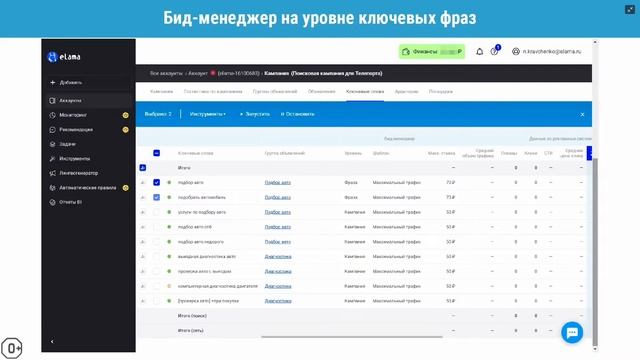
Task: Switch to Объявления tab
Action: click(x=322, y=92)
